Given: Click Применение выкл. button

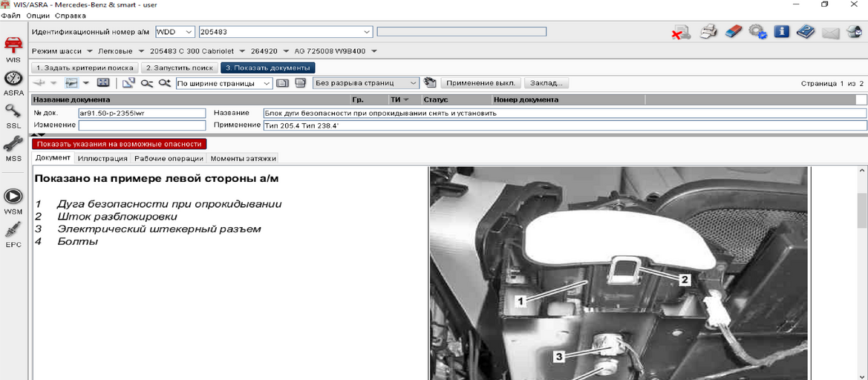Looking at the screenshot, I should coord(481,83).
